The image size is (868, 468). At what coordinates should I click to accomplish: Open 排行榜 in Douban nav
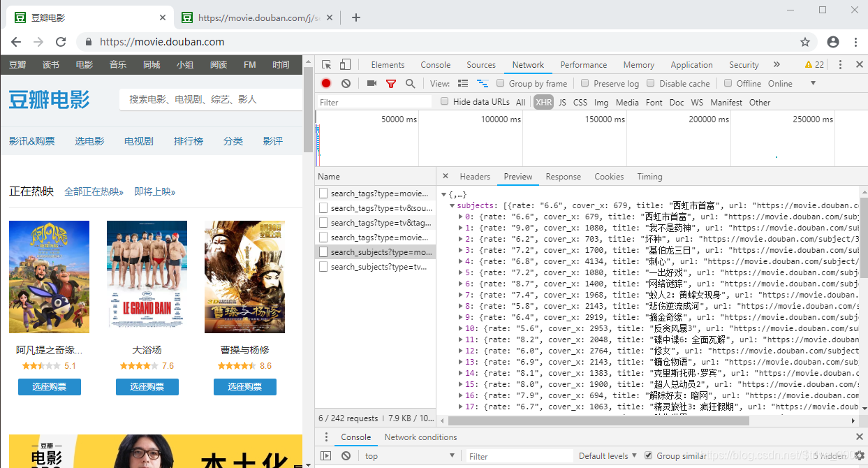(189, 141)
